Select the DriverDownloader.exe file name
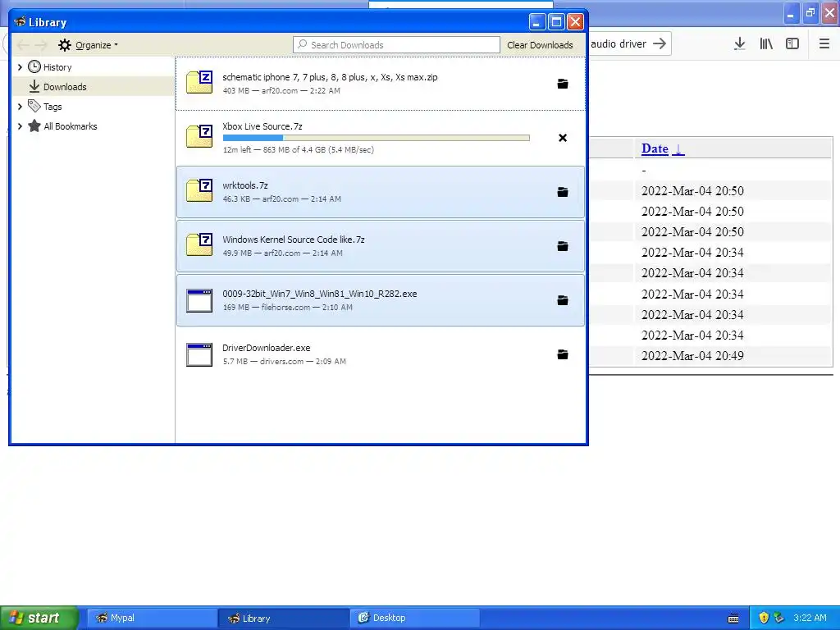Viewport: 840px width, 630px height. tap(267, 348)
